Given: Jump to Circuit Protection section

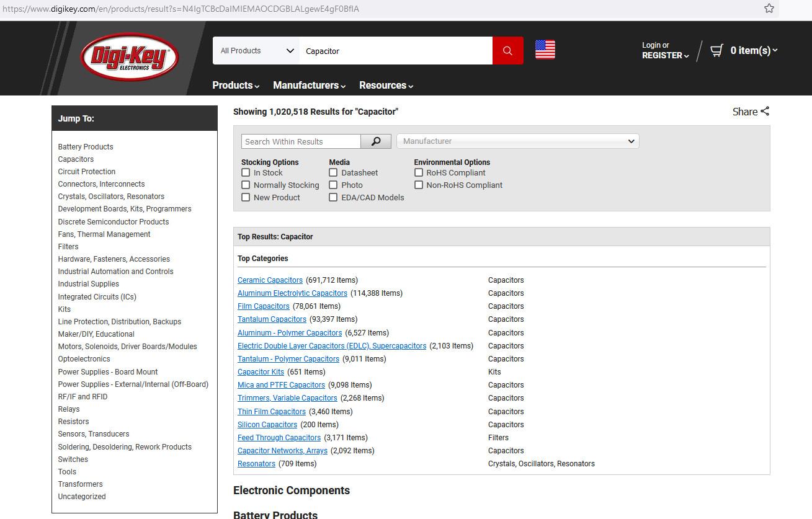Looking at the screenshot, I should pos(87,172).
